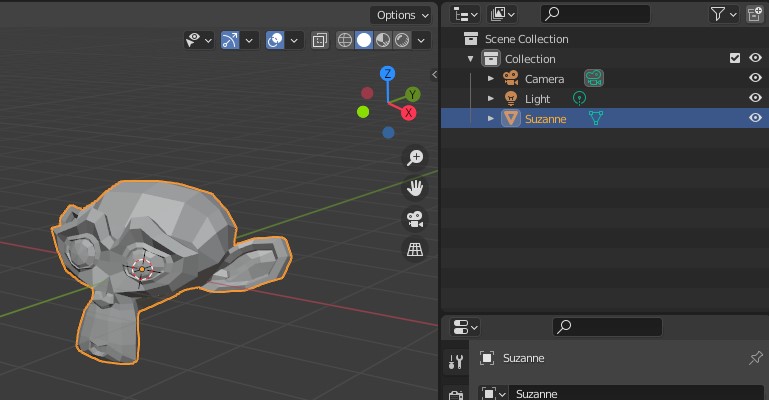Click the Light data icon
Image resolution: width=769 pixels, height=400 pixels.
(579, 99)
